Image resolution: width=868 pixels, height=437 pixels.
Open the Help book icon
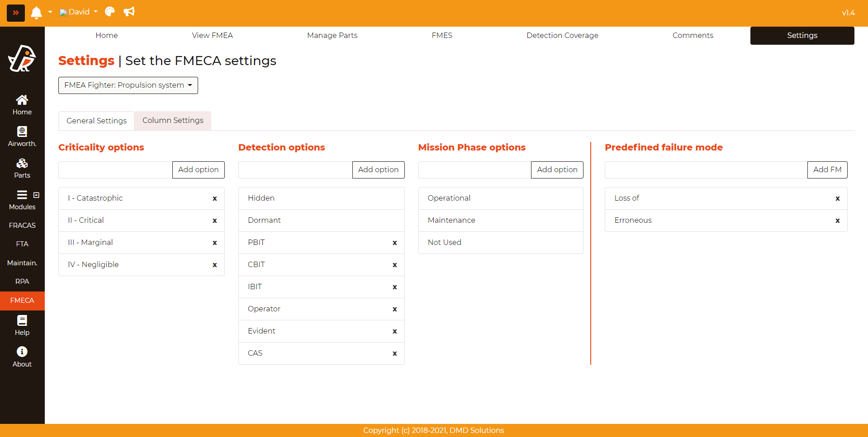click(22, 325)
